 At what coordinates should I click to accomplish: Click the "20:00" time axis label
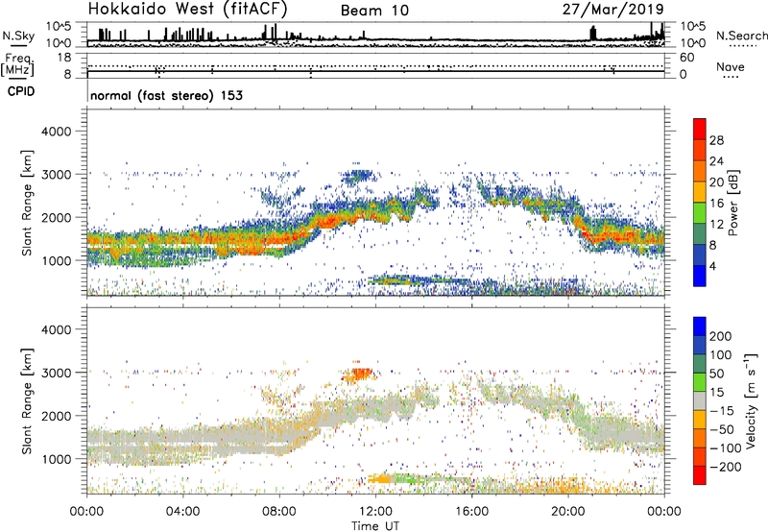tap(567, 512)
